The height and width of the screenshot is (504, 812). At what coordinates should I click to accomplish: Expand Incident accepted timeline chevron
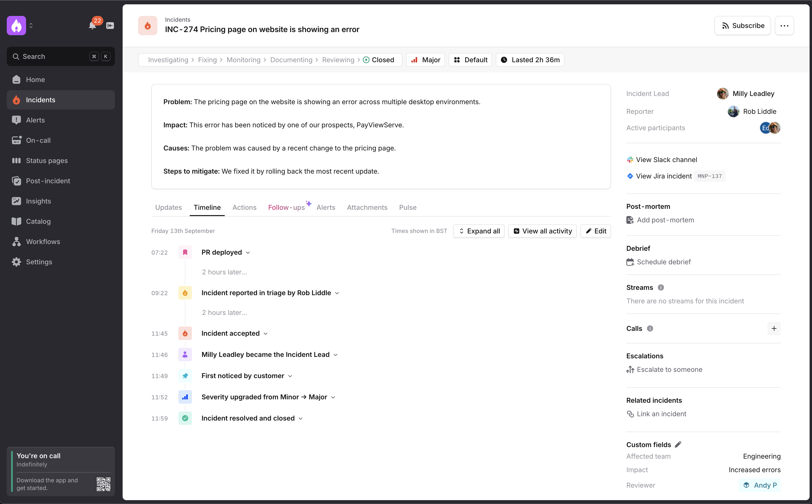(266, 334)
